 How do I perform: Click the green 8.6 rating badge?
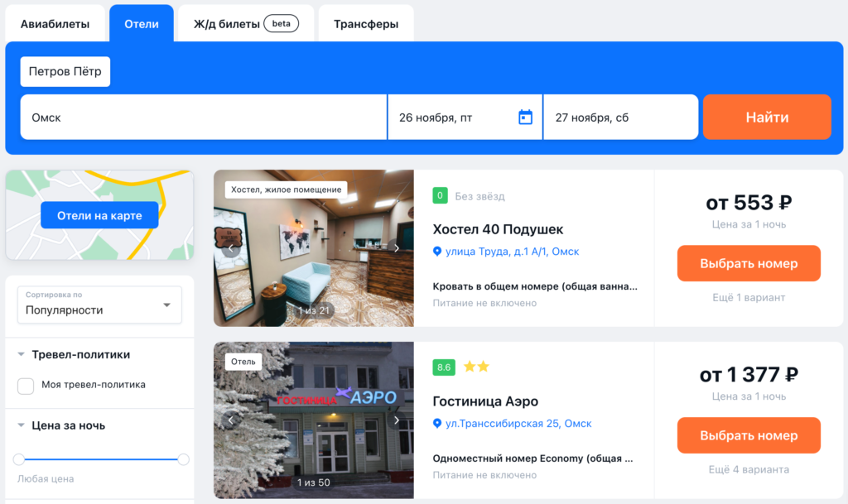tap(444, 367)
